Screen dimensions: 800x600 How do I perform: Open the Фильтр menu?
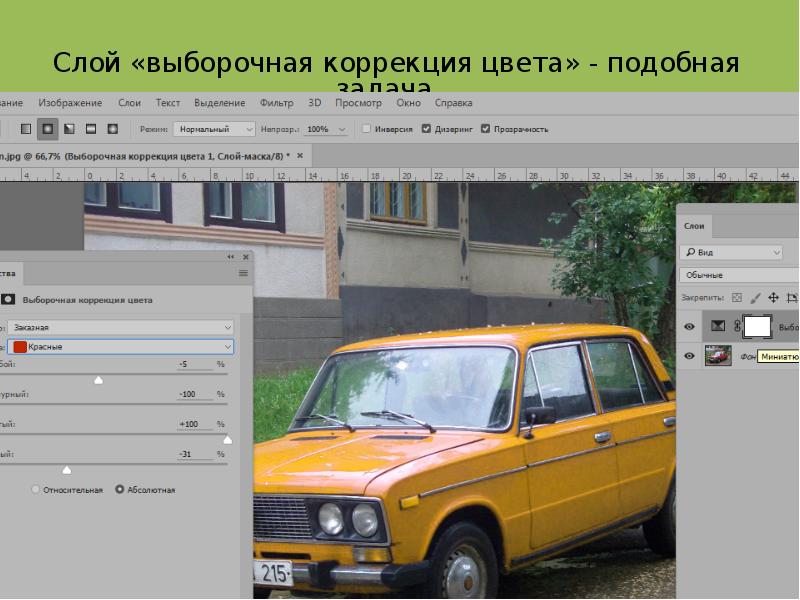pyautogui.click(x=276, y=103)
